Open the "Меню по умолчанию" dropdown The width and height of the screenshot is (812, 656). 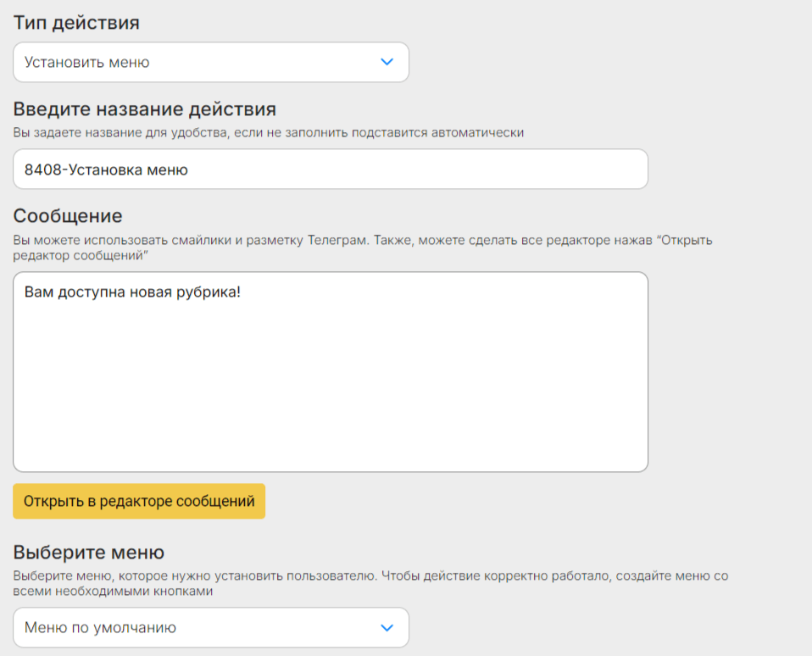pyautogui.click(x=211, y=627)
